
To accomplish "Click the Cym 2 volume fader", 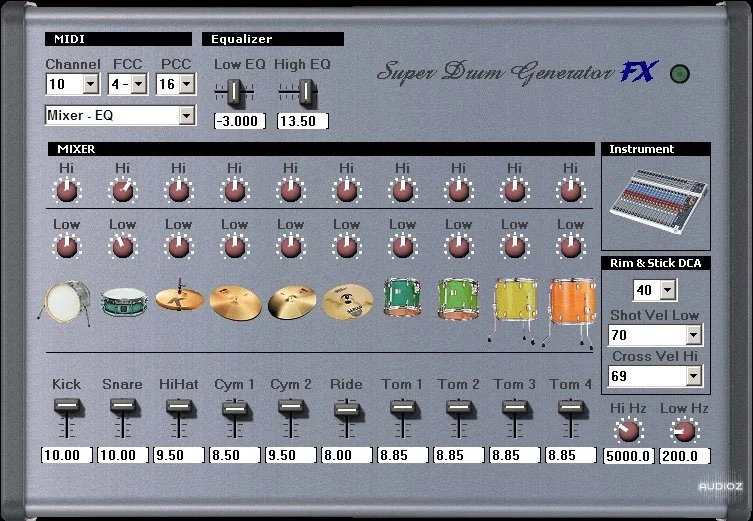I will click(291, 406).
